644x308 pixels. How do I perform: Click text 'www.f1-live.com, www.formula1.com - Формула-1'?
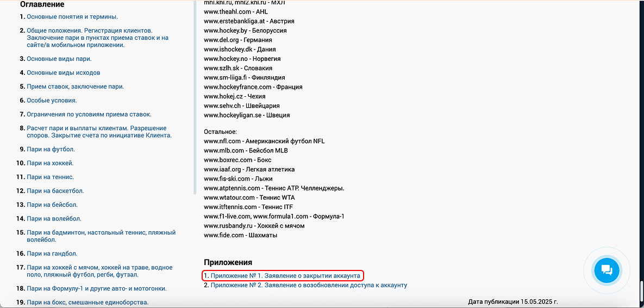pyautogui.click(x=274, y=217)
